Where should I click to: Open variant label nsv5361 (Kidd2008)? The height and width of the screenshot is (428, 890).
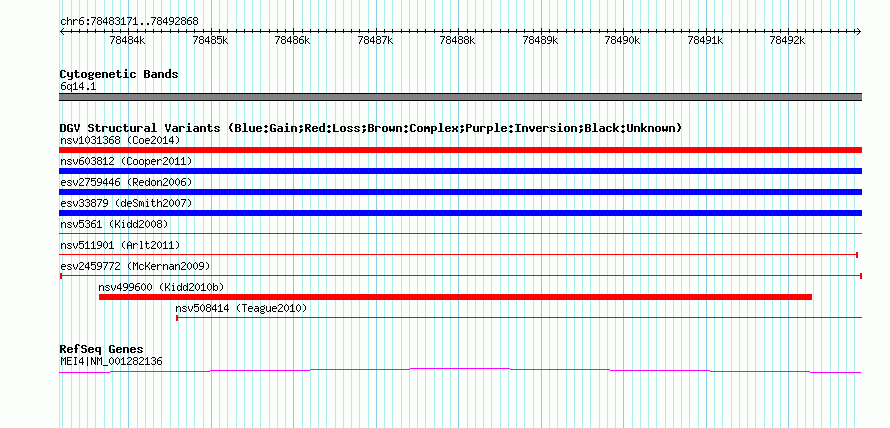click(114, 224)
